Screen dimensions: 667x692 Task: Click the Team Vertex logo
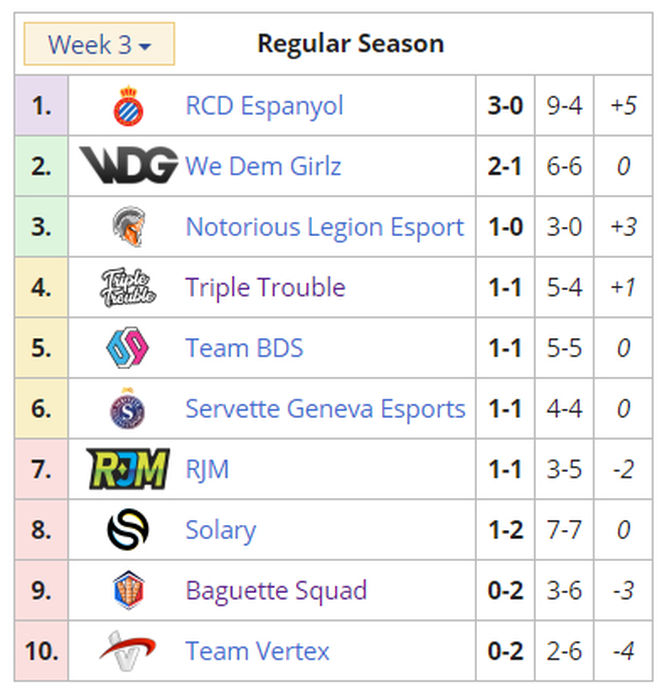(127, 651)
